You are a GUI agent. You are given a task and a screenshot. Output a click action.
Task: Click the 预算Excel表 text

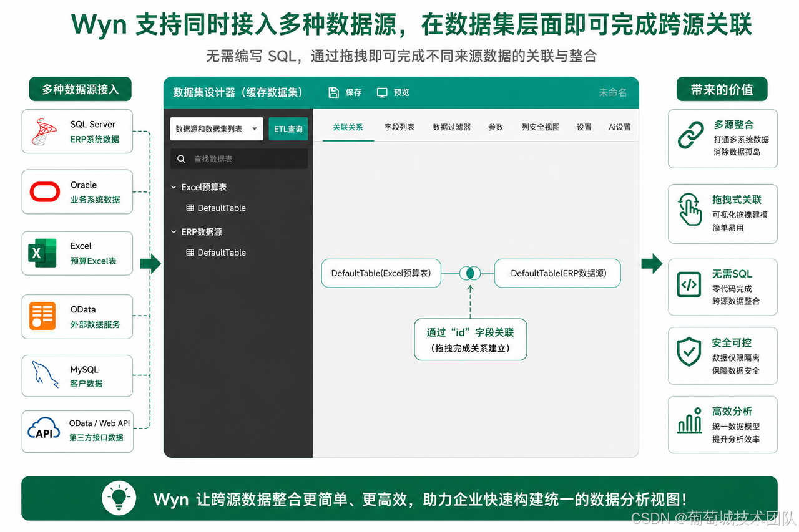94,261
